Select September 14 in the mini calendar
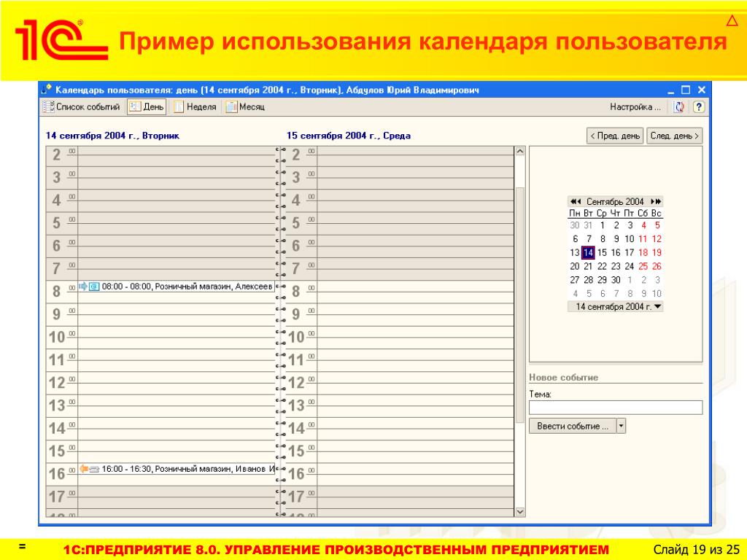The width and height of the screenshot is (747, 560). 589,253
